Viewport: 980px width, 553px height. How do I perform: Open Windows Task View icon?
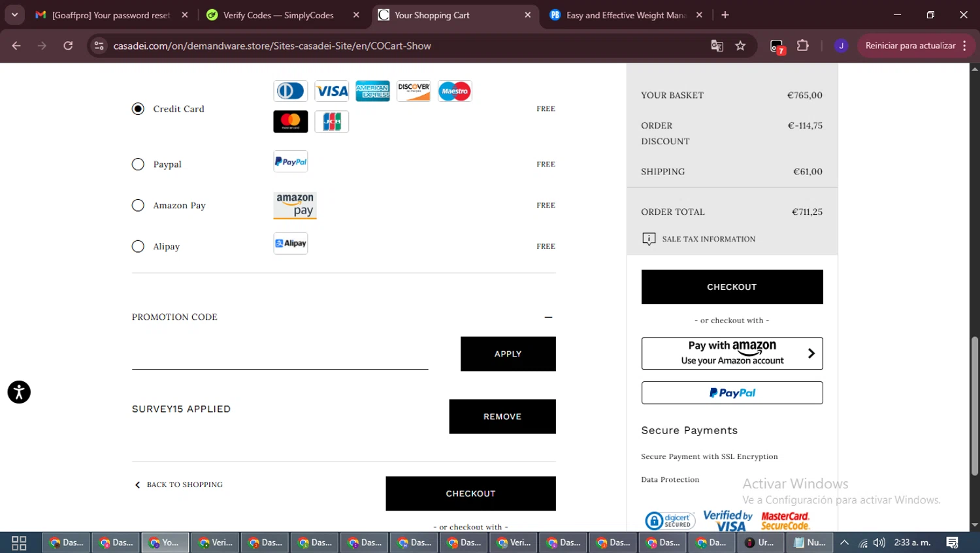pos(19,543)
